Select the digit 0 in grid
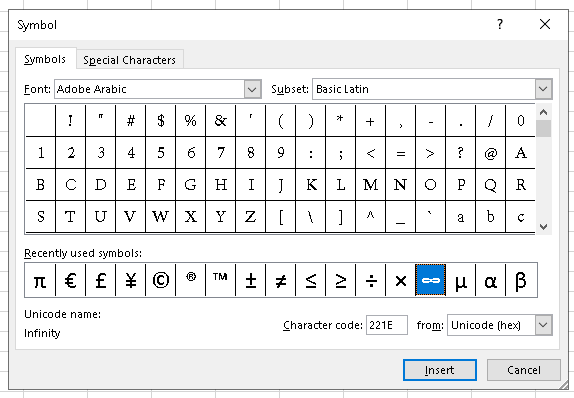This screenshot has width=574, height=398. [x=521, y=120]
